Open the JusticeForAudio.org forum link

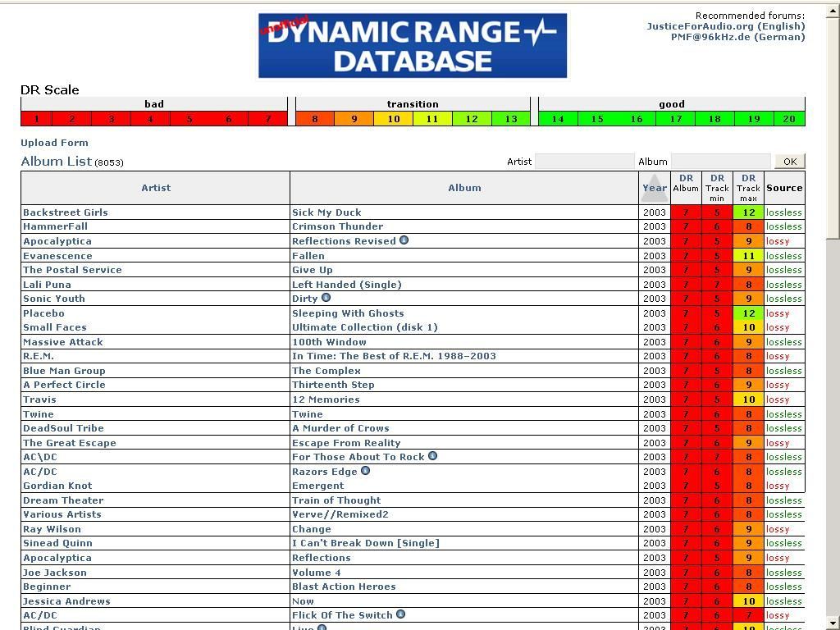(725, 26)
